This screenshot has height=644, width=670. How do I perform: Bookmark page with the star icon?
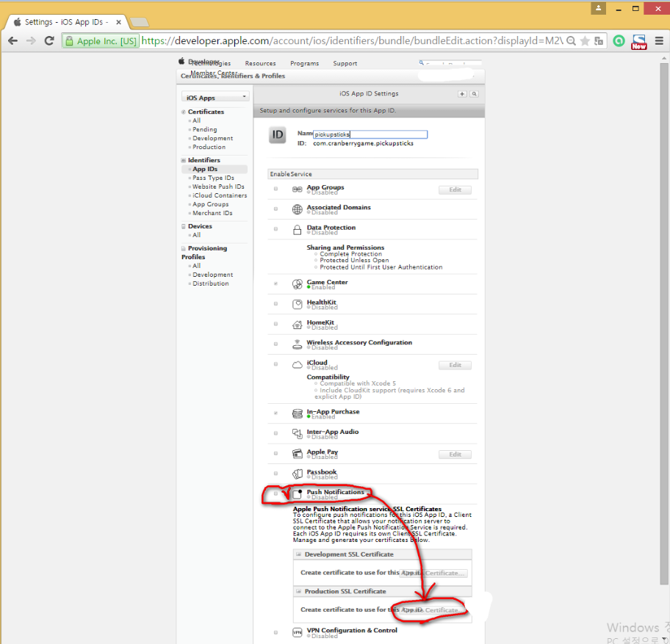pos(585,41)
